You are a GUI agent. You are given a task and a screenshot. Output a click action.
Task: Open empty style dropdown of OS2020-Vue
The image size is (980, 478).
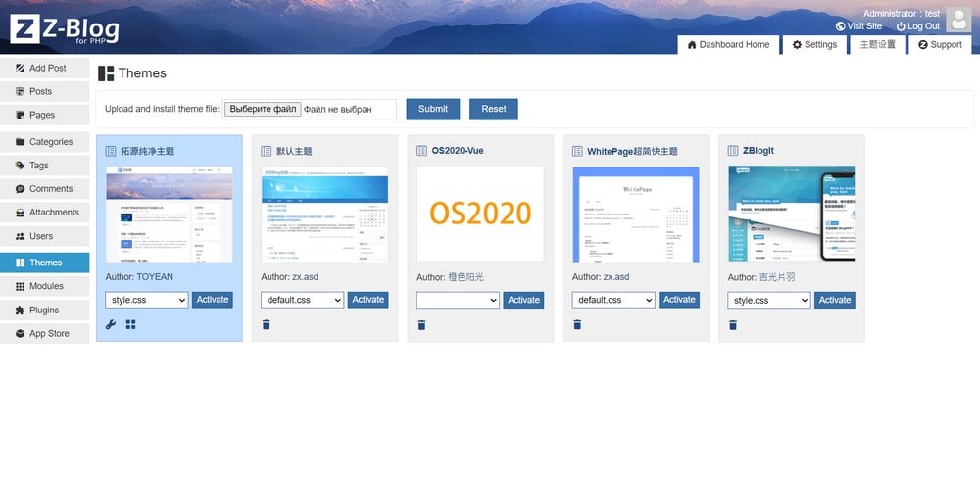point(458,300)
